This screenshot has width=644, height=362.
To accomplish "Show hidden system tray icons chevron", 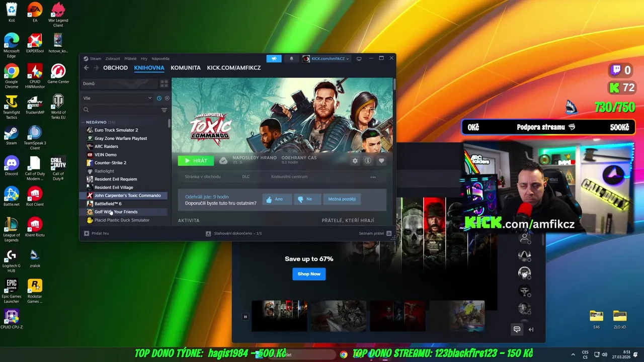I will pos(573,354).
